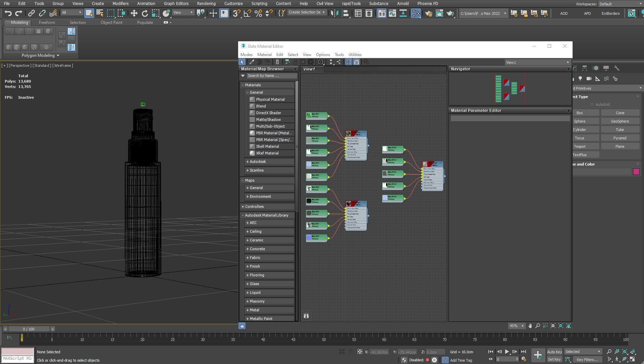The width and height of the screenshot is (644, 364).
Task: Open the Slate zoom percentage dropdown
Action: click(517, 326)
